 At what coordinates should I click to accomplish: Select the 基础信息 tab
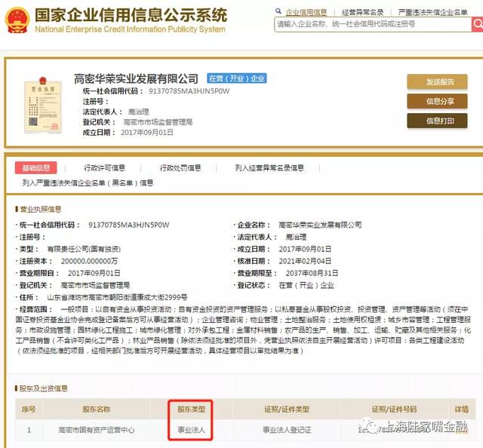tap(36, 167)
